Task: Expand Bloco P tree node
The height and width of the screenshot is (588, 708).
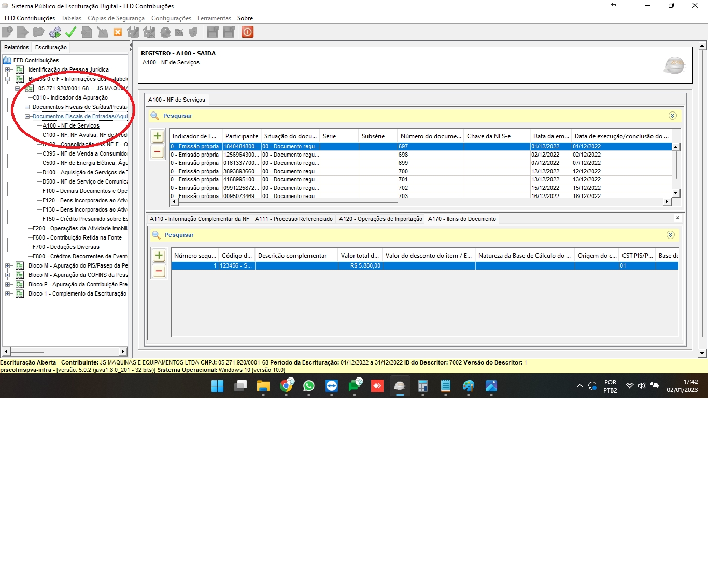Action: coord(8,285)
